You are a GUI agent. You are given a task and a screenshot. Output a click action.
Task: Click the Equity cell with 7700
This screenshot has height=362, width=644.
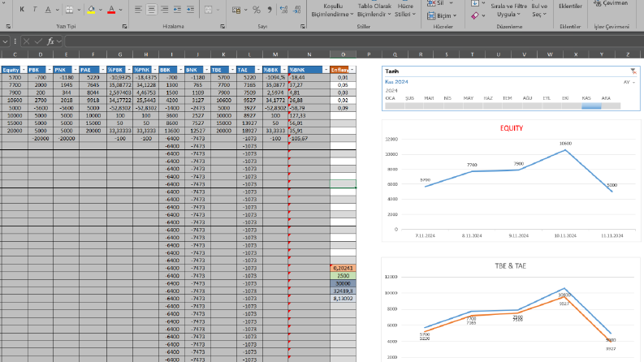(x=15, y=85)
